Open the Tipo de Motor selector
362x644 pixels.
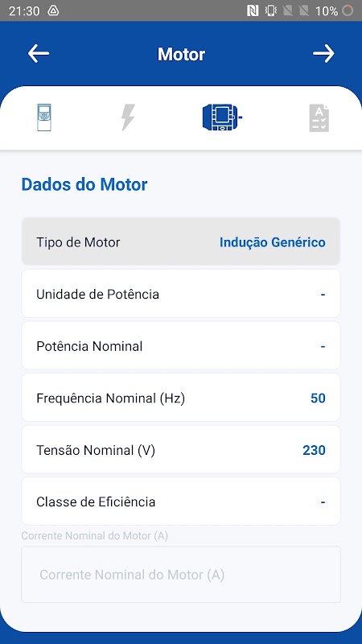[181, 242]
